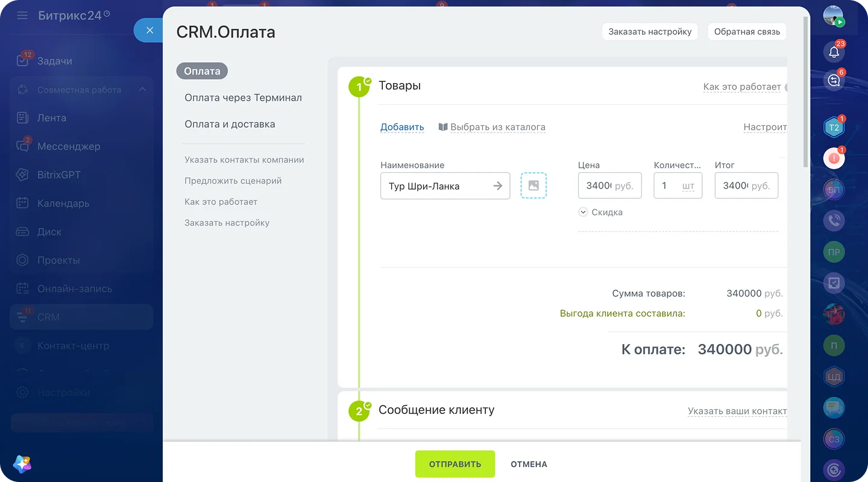
Task: Switch to Оплата и доставка
Action: click(x=230, y=124)
